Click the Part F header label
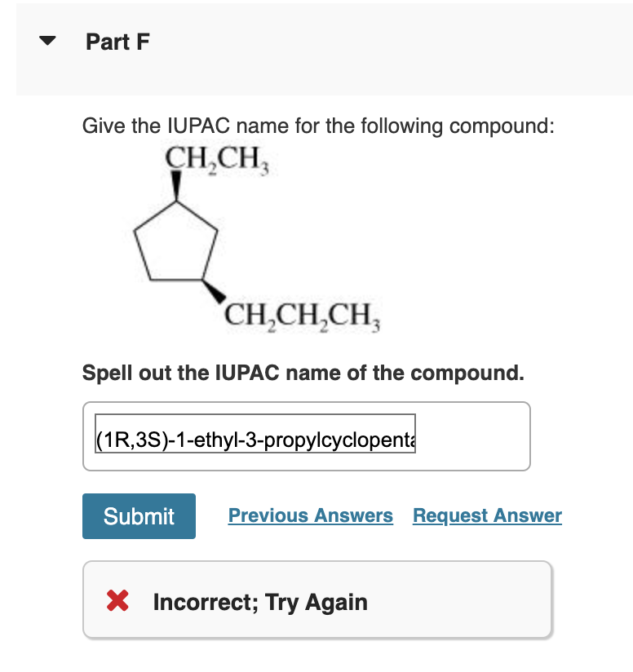This screenshot has width=633, height=672. tap(117, 42)
